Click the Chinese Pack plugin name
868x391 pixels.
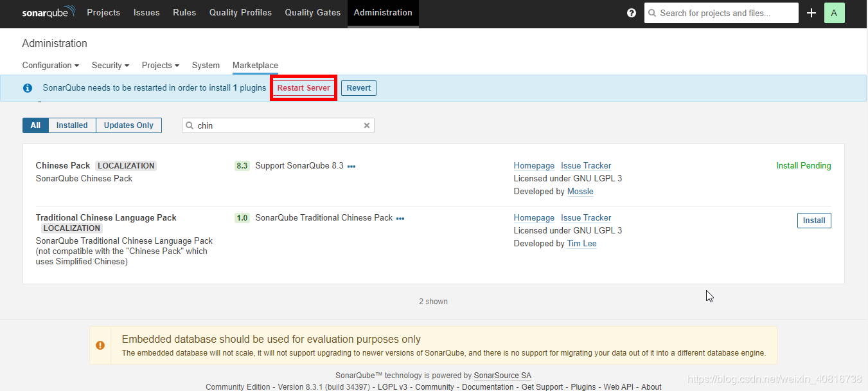63,166
